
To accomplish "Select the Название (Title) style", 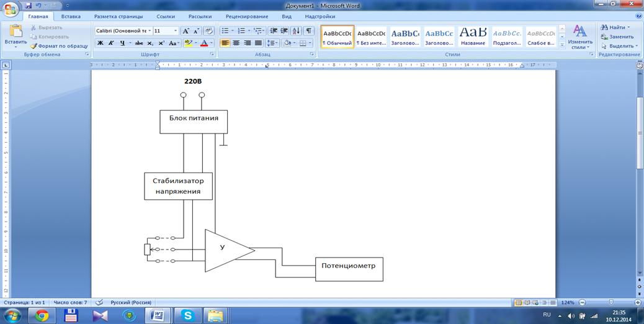I will 473,36.
